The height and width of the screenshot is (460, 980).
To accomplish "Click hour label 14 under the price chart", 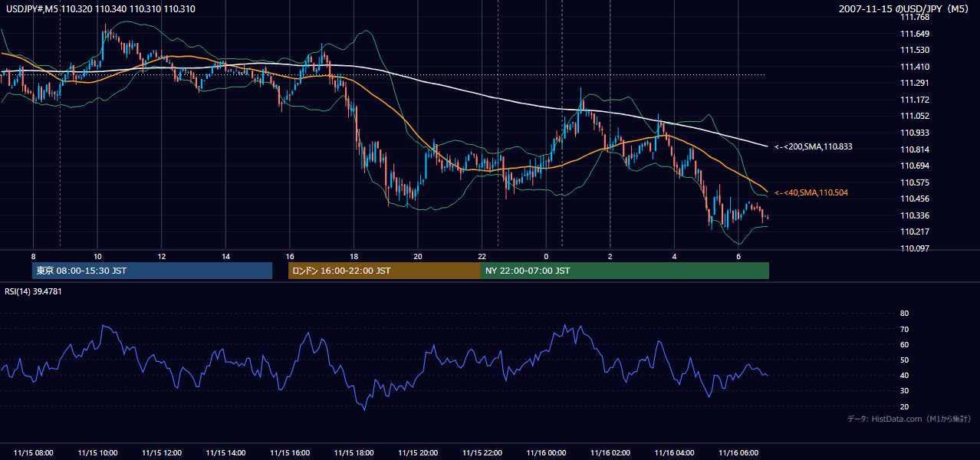I will pos(225,256).
